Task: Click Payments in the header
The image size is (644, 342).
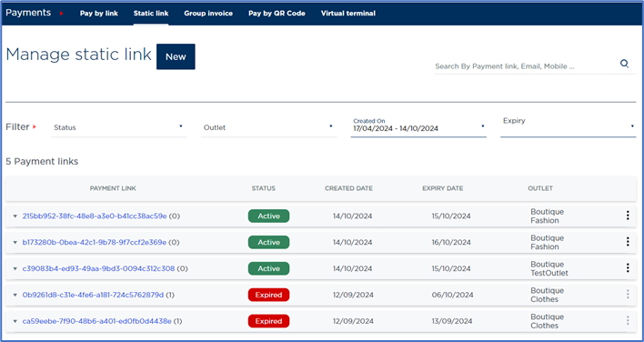Action: coord(28,13)
